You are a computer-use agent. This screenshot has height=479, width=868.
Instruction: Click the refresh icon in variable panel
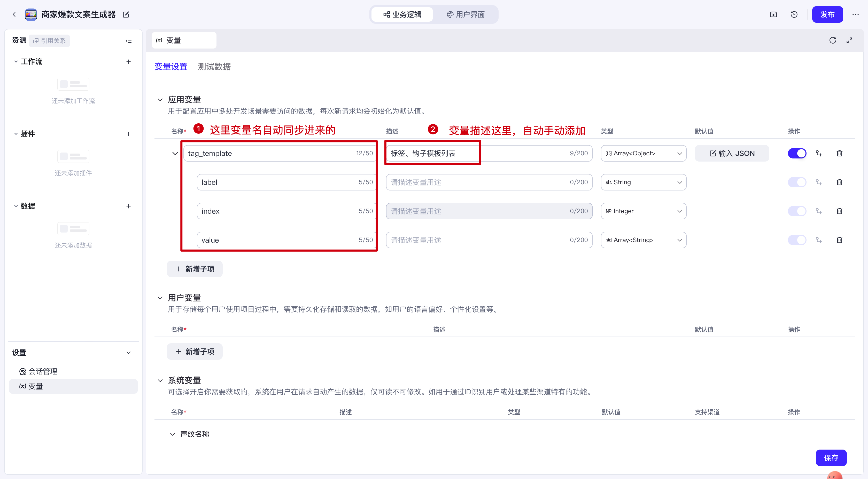[x=833, y=41]
